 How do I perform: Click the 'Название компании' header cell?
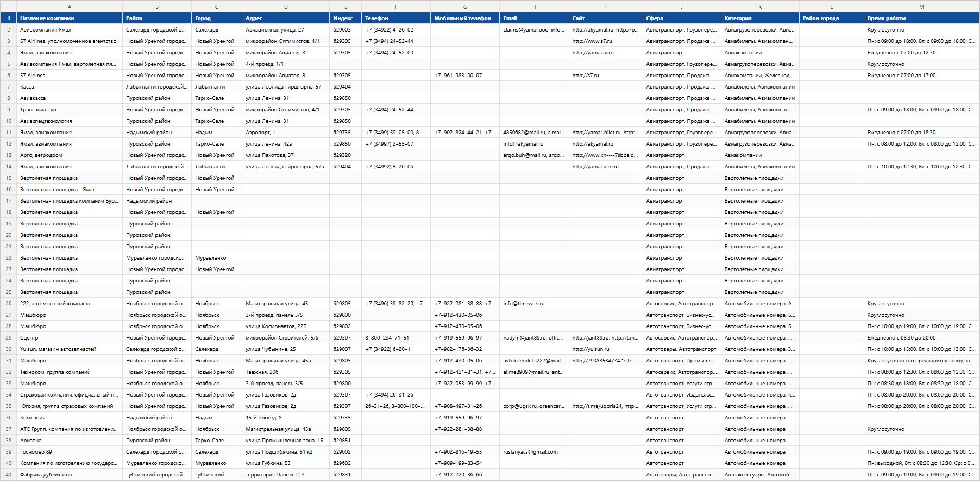tap(70, 18)
